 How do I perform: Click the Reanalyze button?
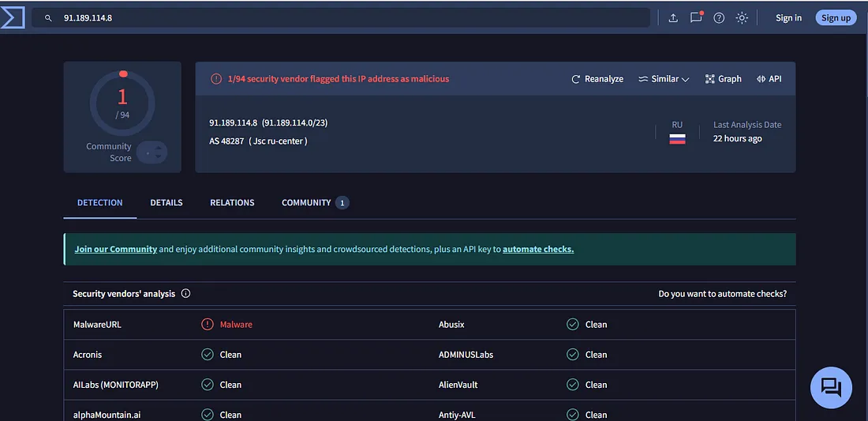[x=597, y=79]
